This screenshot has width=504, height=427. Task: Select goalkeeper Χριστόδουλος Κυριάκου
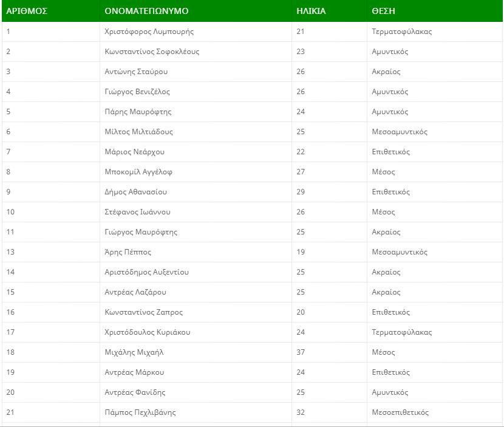point(148,332)
